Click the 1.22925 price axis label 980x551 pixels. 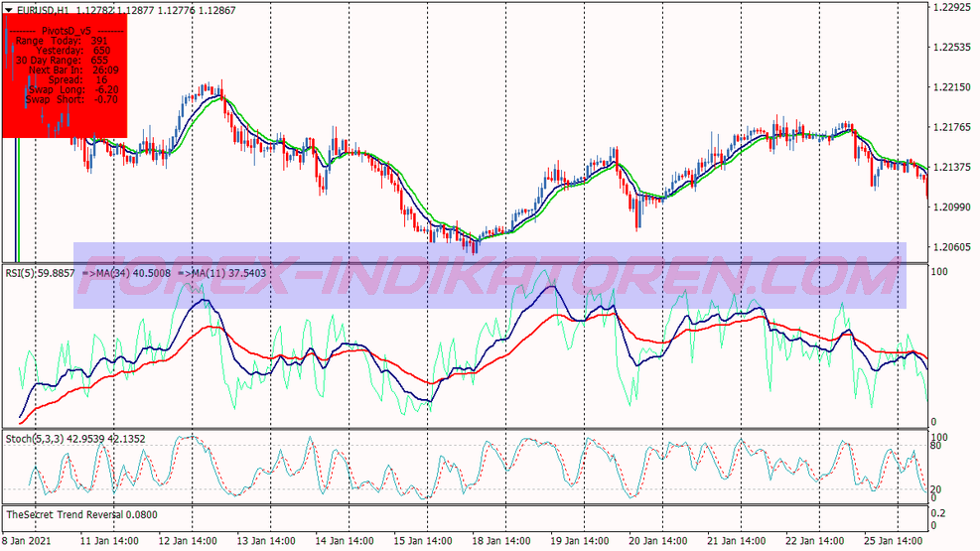point(950,8)
